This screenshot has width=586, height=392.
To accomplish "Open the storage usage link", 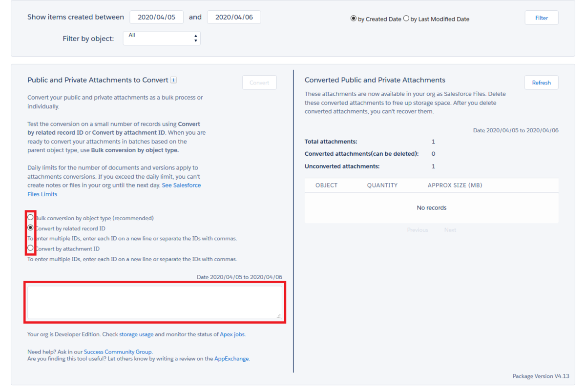I will tap(136, 334).
